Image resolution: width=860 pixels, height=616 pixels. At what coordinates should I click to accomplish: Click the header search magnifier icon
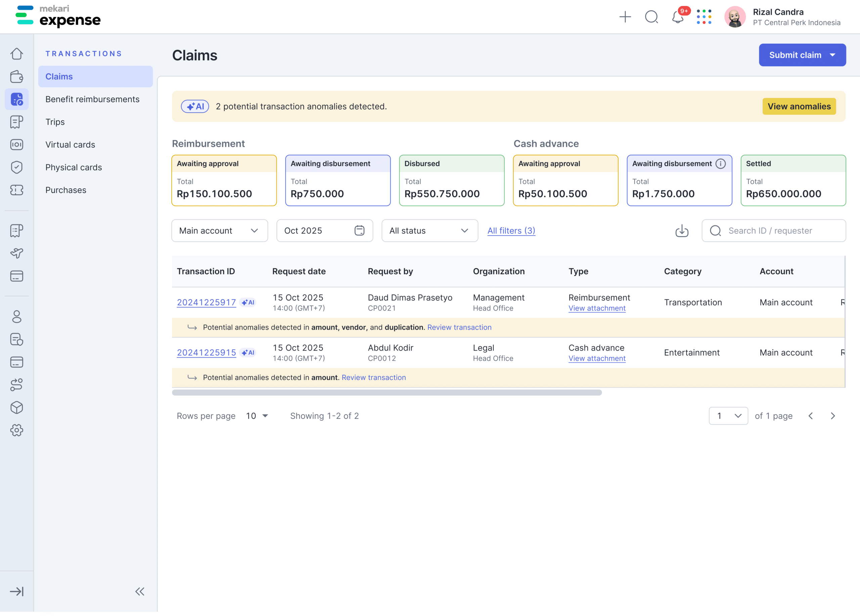(651, 17)
